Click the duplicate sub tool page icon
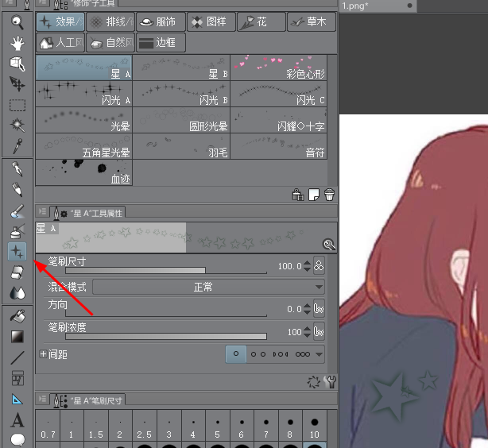 coord(314,195)
